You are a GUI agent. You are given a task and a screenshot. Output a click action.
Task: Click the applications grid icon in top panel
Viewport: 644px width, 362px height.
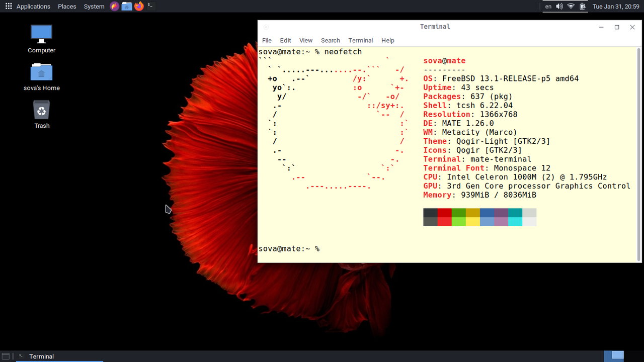click(9, 7)
